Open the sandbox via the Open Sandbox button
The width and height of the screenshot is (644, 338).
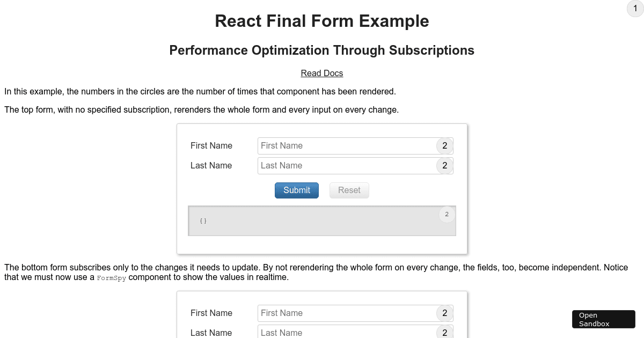[x=603, y=319]
